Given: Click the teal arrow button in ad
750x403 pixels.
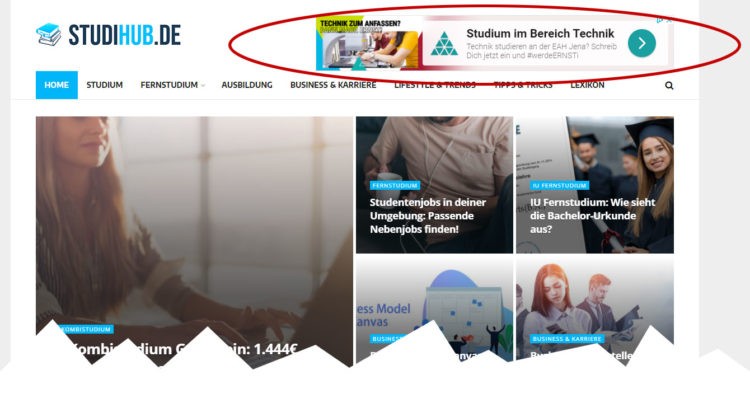Looking at the screenshot, I should (641, 44).
